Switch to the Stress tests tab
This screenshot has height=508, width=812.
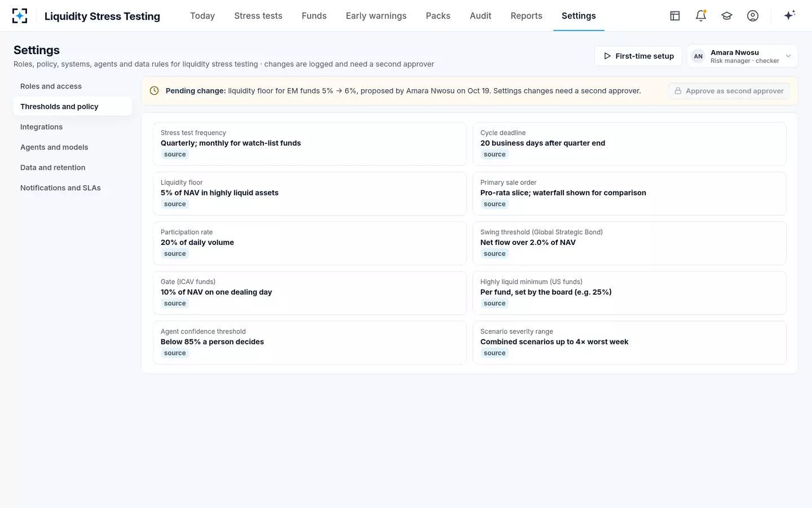(258, 16)
